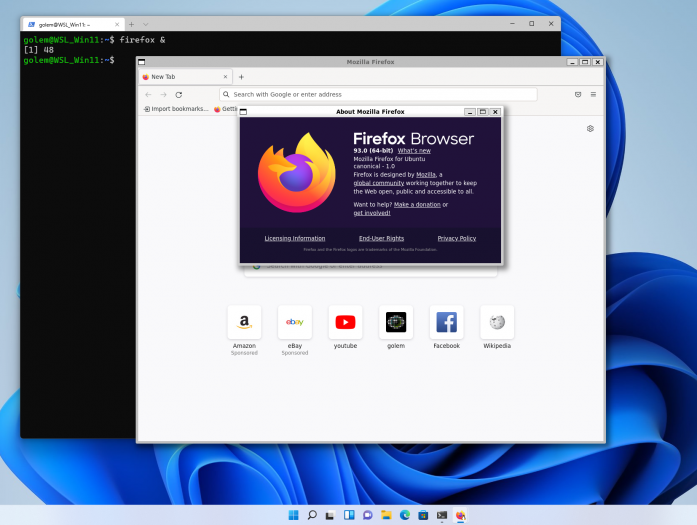Click the Firefox forward arrow button
The height and width of the screenshot is (525, 697).
tap(164, 95)
